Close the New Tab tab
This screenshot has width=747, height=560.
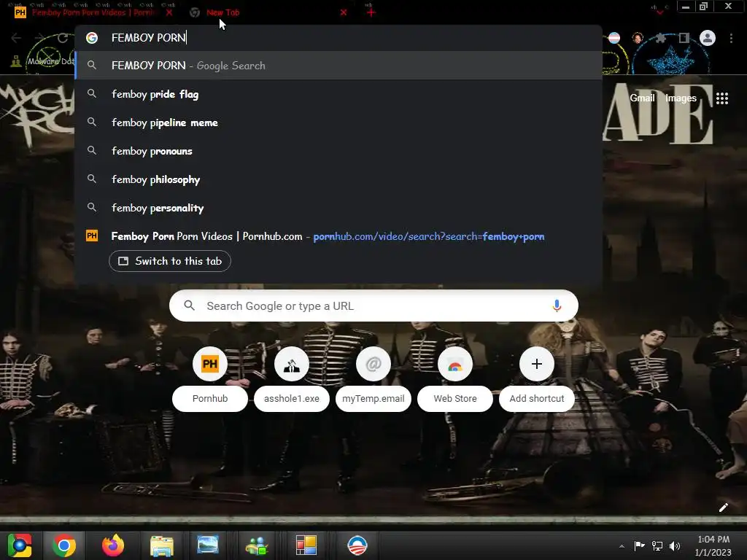tap(344, 13)
